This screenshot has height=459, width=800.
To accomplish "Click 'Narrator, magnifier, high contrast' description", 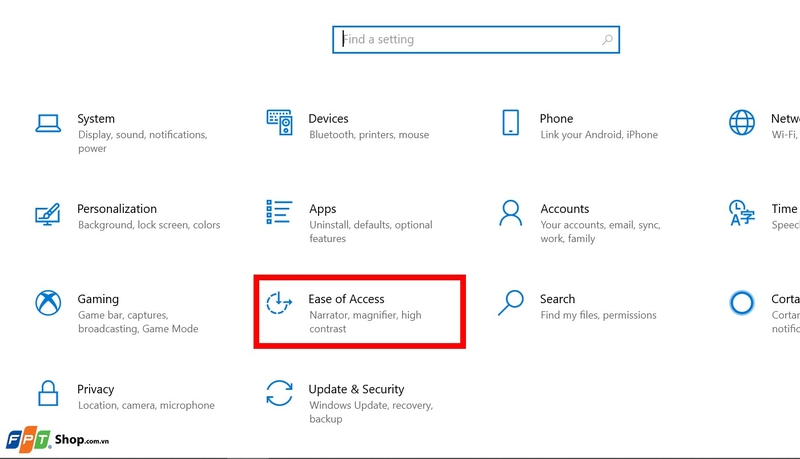I will [x=365, y=322].
